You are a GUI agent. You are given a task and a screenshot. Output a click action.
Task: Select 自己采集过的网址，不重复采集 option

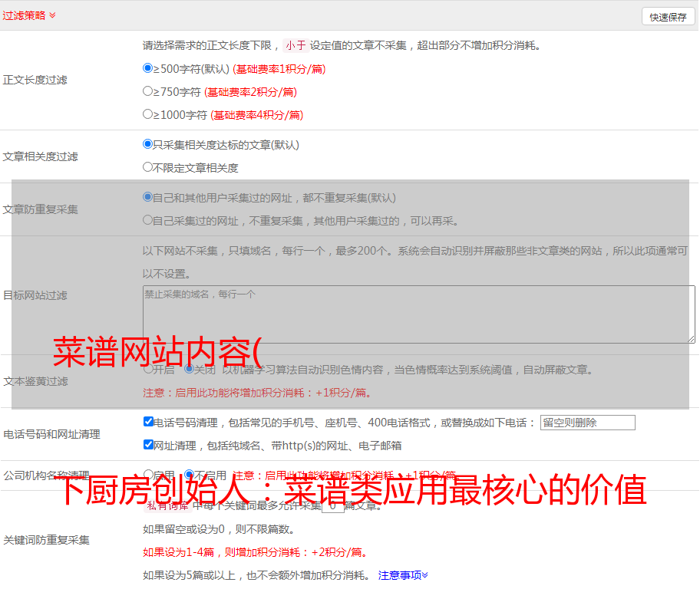[148, 219]
